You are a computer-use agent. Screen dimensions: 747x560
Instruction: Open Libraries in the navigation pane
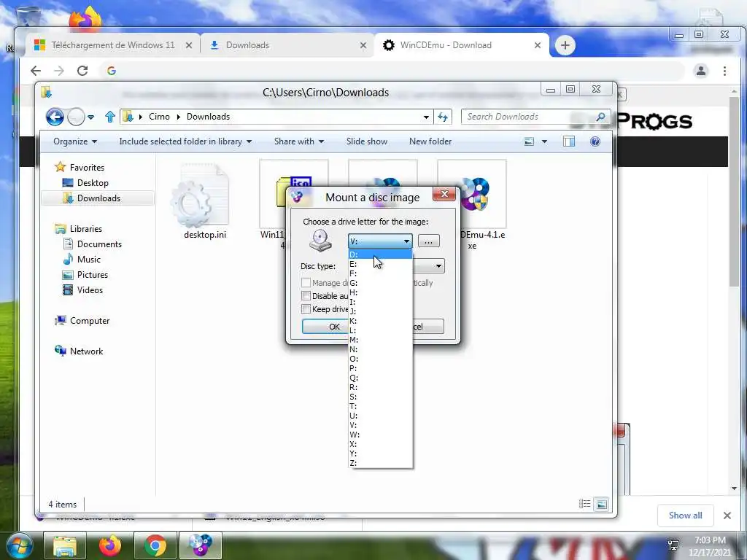point(86,229)
